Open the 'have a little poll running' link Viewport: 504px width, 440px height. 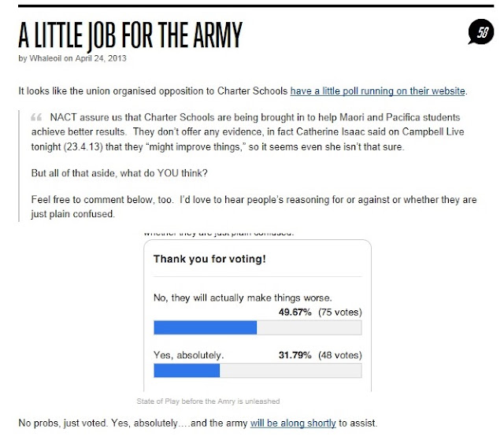[x=378, y=91]
